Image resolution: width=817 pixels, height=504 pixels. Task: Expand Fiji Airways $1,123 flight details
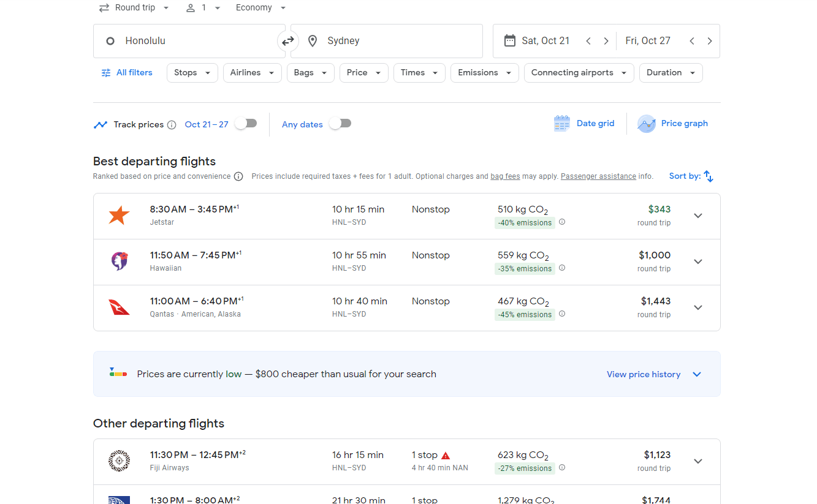[x=698, y=462]
